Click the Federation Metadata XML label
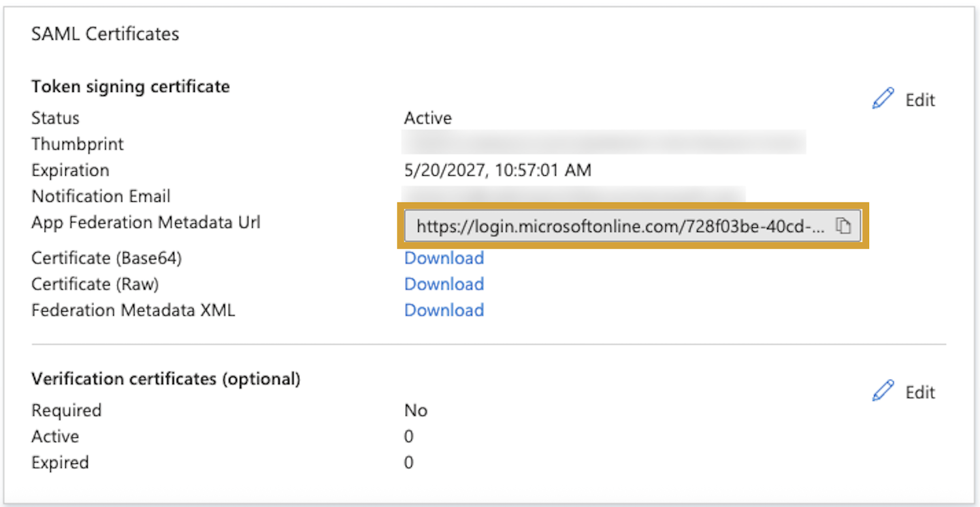The width and height of the screenshot is (980, 507). 133,310
